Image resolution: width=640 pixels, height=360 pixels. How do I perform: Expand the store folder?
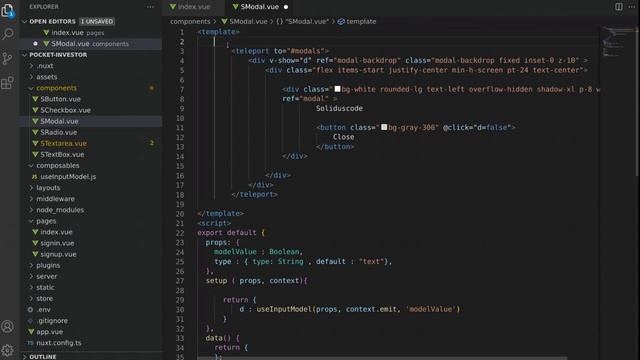point(44,298)
